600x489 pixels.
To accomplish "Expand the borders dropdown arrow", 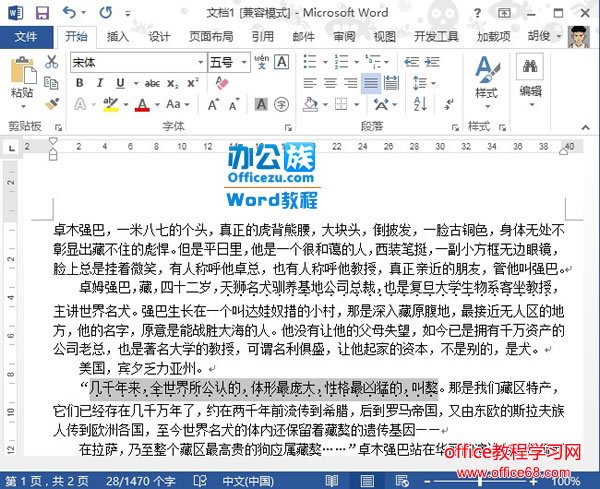I will [x=357, y=104].
